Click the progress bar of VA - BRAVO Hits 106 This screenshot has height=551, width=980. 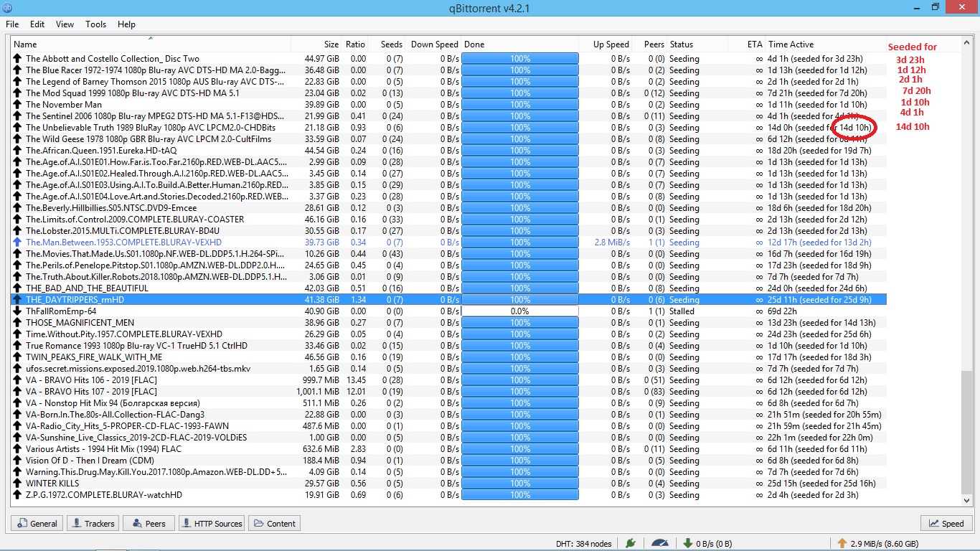pyautogui.click(x=520, y=380)
